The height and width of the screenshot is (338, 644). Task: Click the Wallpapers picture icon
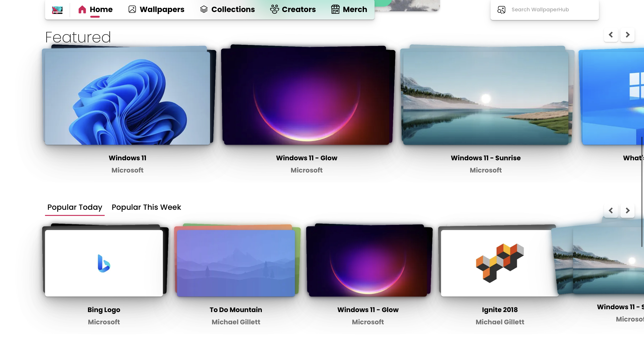point(132,9)
